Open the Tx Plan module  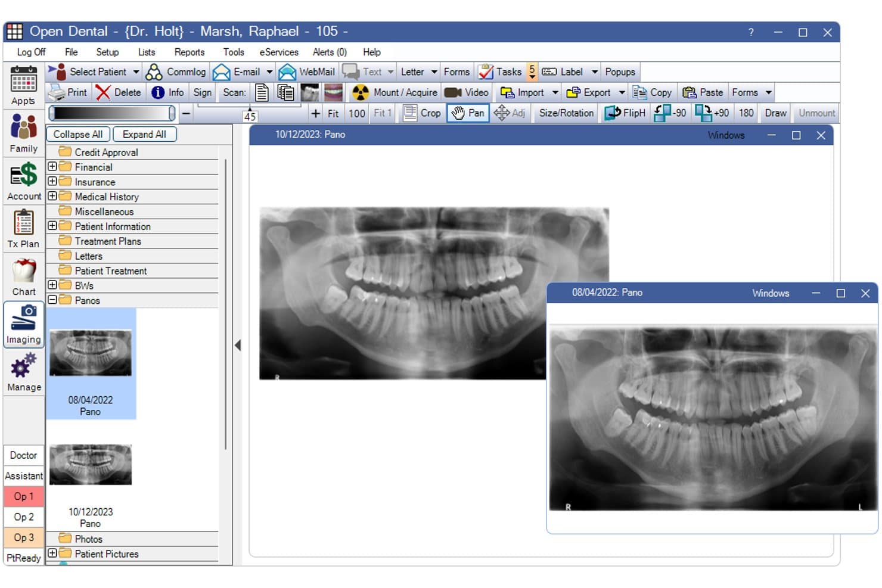click(23, 228)
